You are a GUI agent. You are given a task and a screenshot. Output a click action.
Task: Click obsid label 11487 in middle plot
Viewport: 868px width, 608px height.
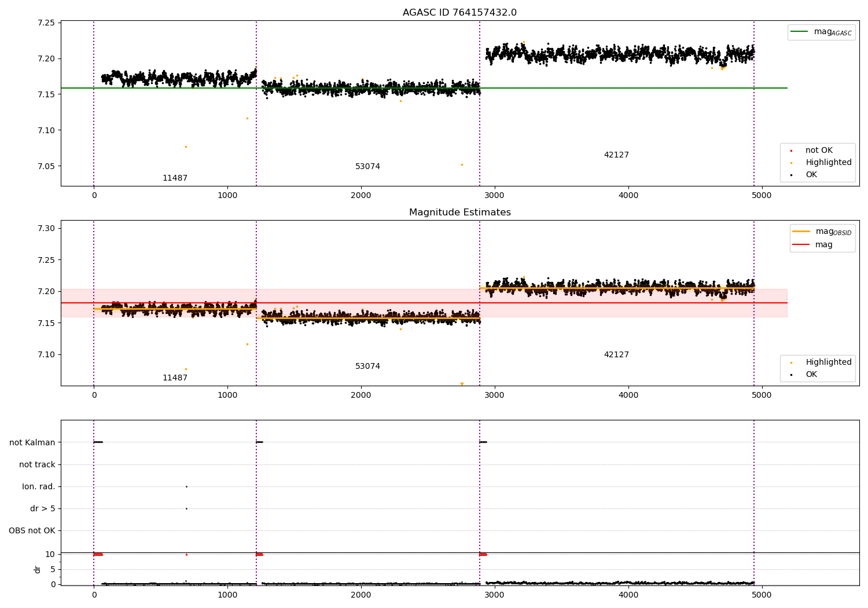point(175,378)
